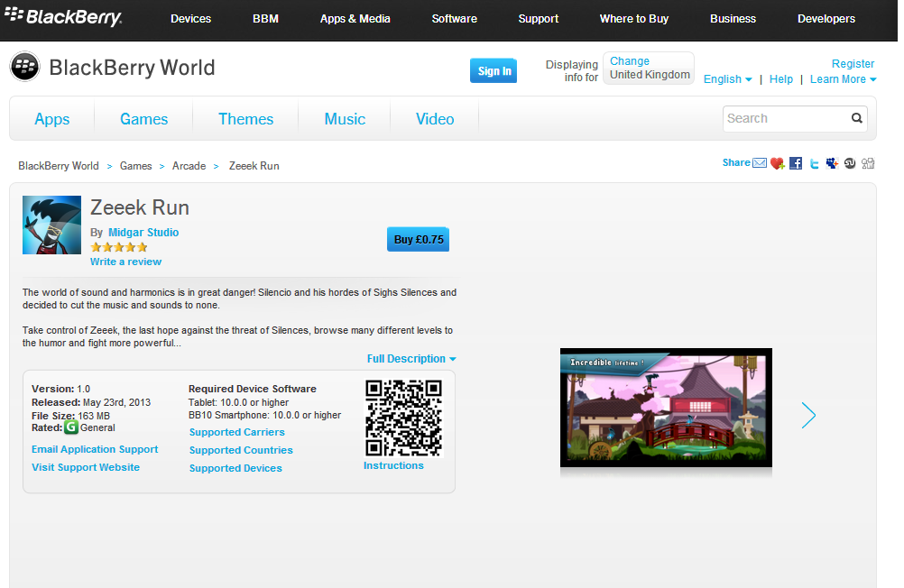Click the MySpace share icon
Image resolution: width=904 pixels, height=588 pixels.
[832, 163]
